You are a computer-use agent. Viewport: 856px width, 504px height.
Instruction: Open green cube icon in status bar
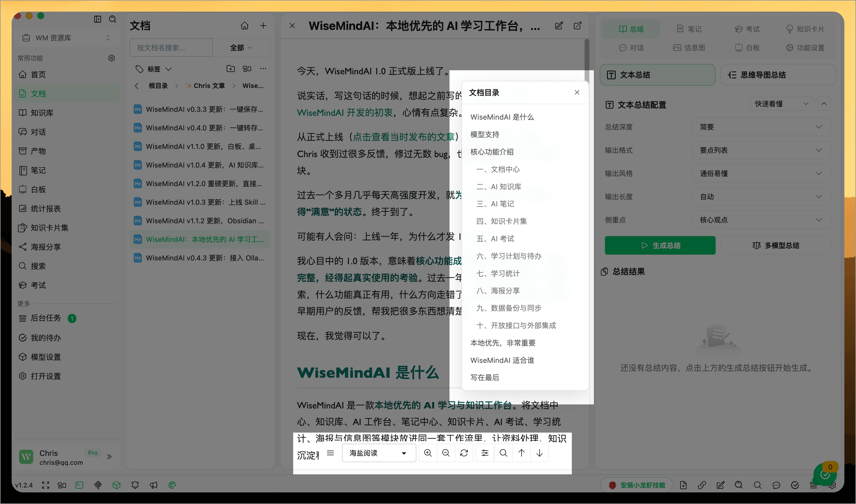[x=116, y=485]
